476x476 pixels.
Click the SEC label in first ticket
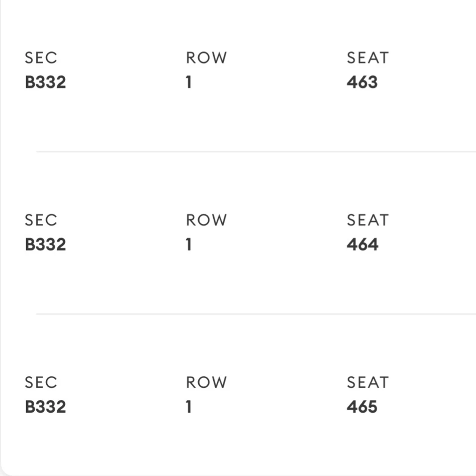point(41,58)
